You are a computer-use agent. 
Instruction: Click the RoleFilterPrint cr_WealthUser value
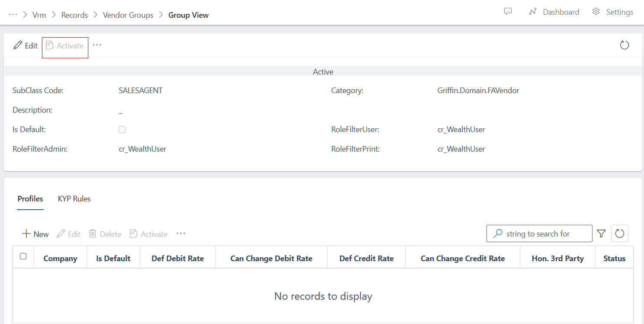click(461, 149)
